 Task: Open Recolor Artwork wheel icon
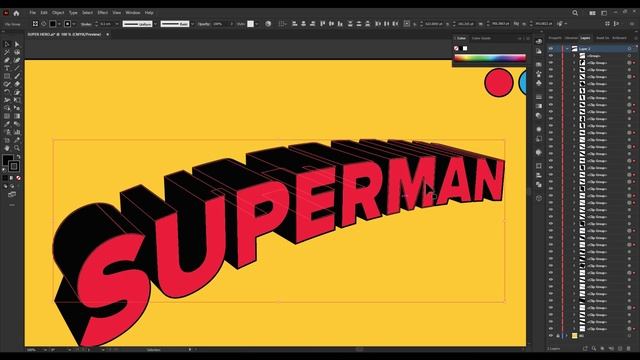coord(268,24)
